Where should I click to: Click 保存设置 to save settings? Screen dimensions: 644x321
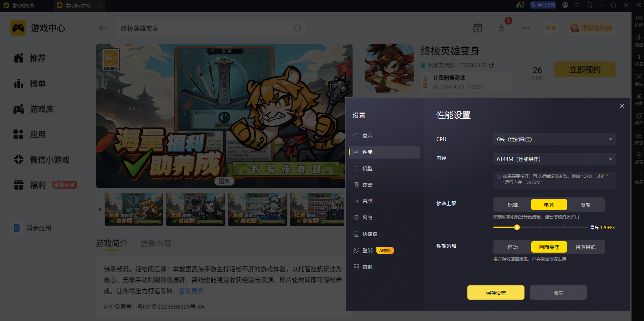coord(496,292)
